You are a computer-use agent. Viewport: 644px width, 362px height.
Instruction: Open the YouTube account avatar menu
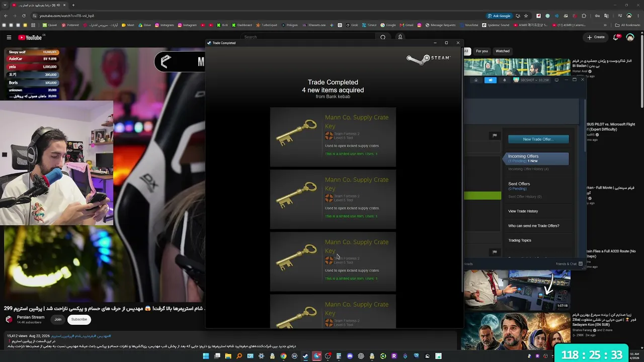[x=630, y=37]
